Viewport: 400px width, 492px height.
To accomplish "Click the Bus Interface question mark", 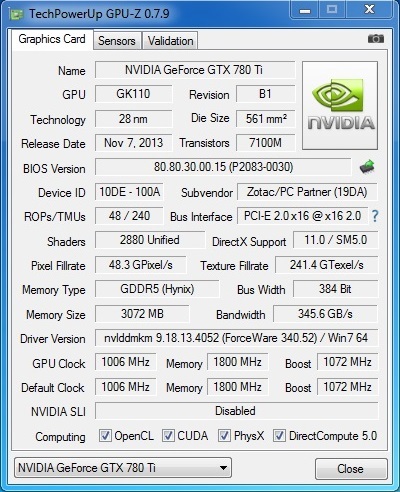I will click(x=375, y=216).
